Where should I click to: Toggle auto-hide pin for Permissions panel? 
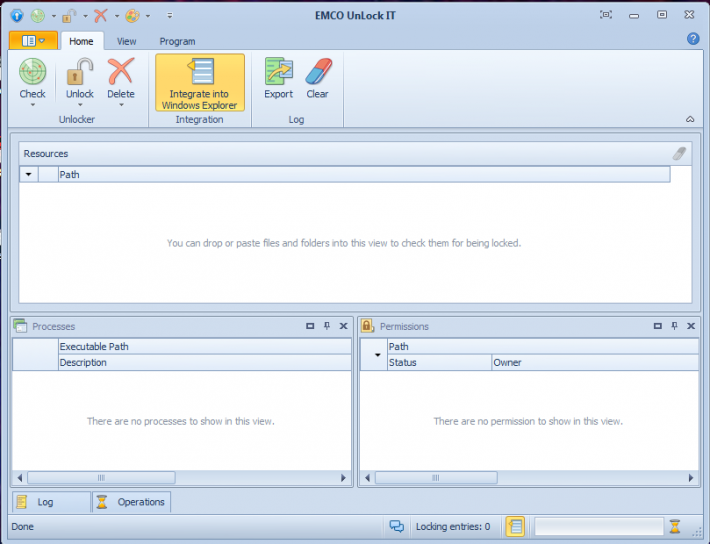click(675, 326)
